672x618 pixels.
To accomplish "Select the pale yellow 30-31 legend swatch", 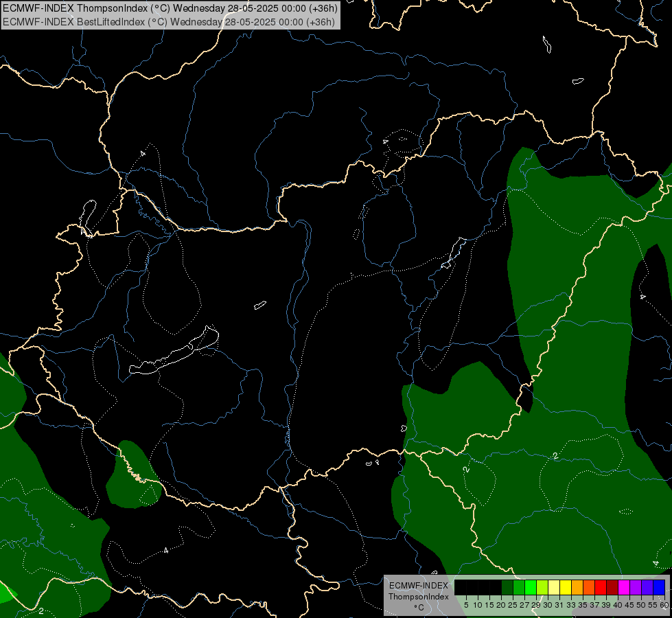I will tap(554, 587).
